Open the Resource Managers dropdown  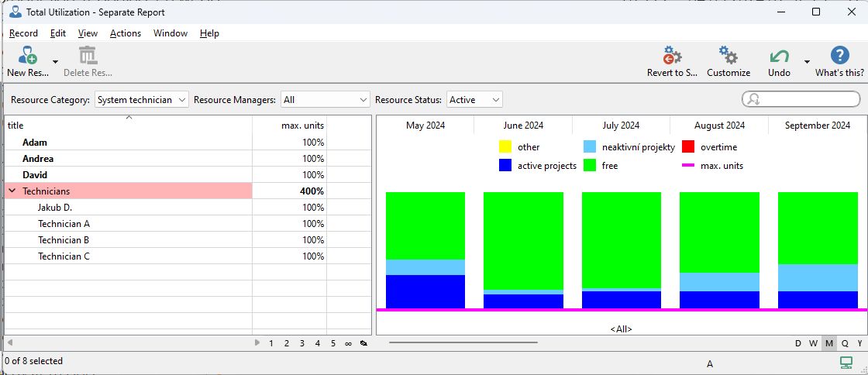tap(325, 100)
